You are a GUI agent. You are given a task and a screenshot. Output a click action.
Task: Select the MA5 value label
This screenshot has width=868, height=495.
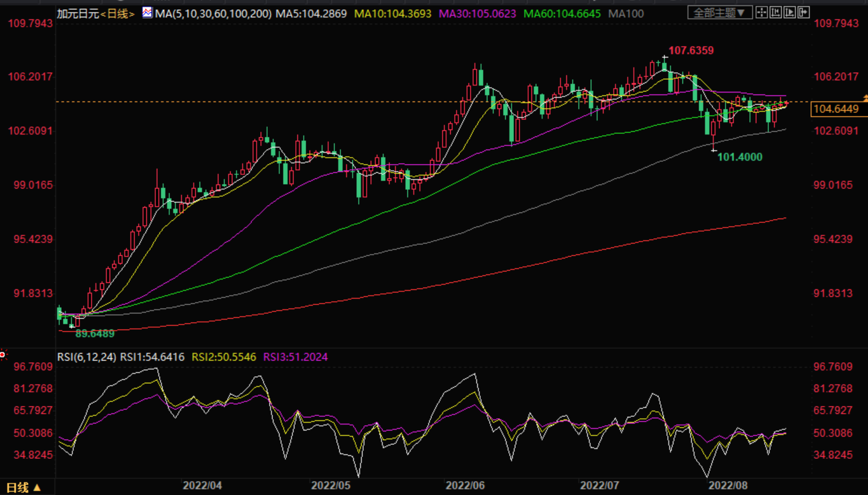click(x=311, y=13)
